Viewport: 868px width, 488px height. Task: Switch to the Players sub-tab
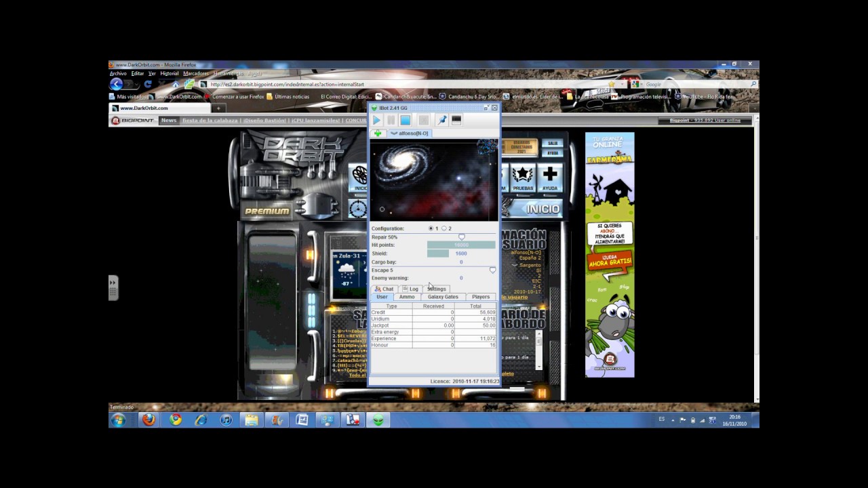(x=481, y=297)
